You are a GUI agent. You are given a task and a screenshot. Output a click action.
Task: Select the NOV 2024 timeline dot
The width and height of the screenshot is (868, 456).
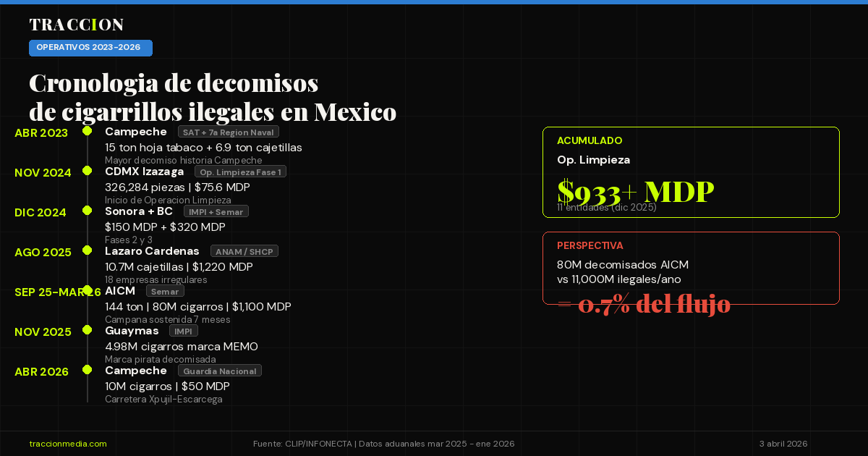(x=87, y=171)
